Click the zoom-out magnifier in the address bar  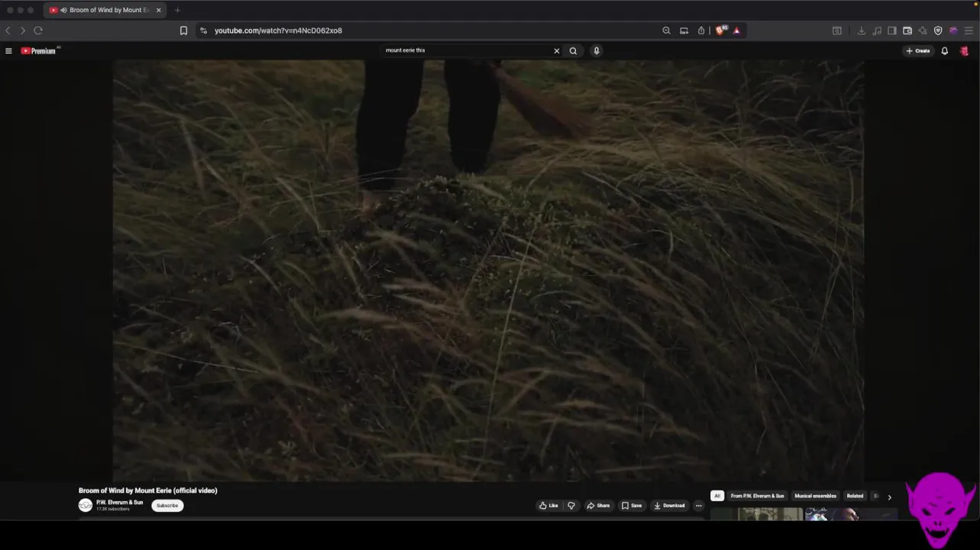point(666,31)
